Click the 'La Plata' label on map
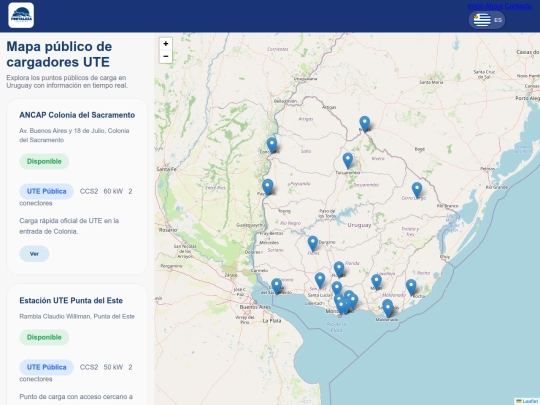 pos(272,321)
